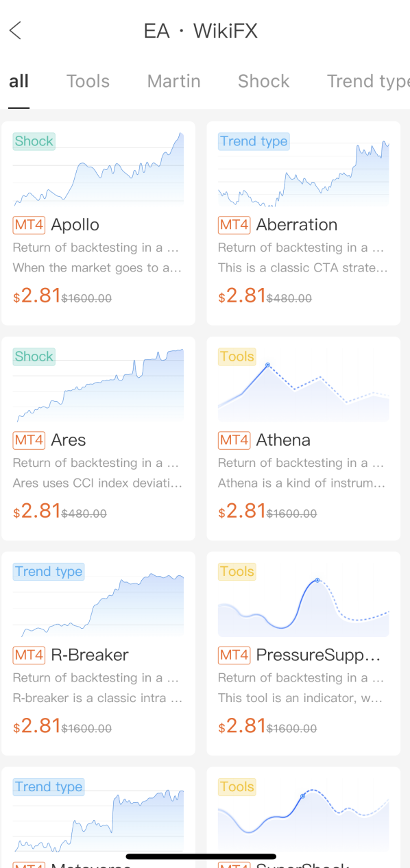This screenshot has height=868, width=410.
Task: Tap the Shock tag on Apollo card
Action: pyautogui.click(x=34, y=141)
